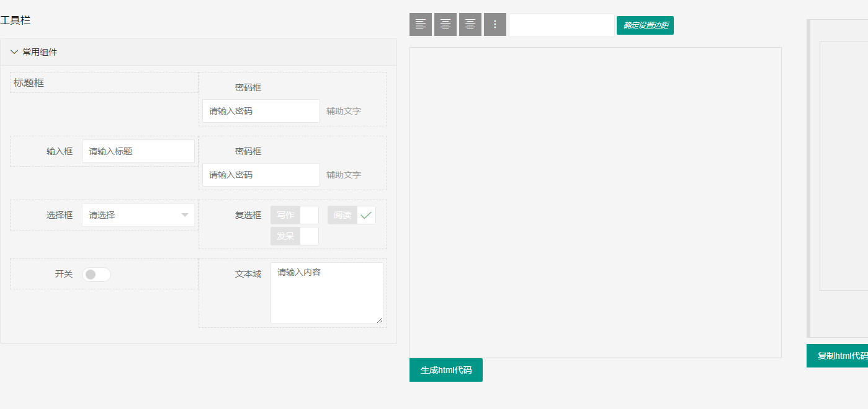Image resolution: width=868 pixels, height=409 pixels.
Task: Click the password field beside the 输入框 row
Action: pos(261,175)
